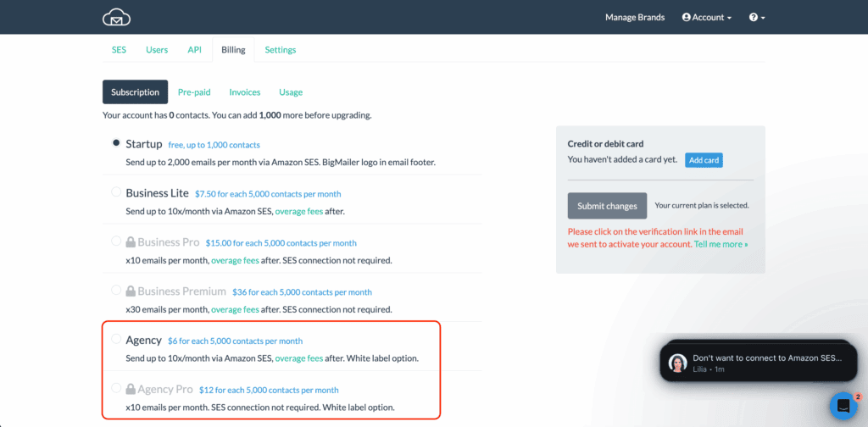The height and width of the screenshot is (427, 868).
Task: Select the Business Lite plan radio button
Action: pos(115,192)
